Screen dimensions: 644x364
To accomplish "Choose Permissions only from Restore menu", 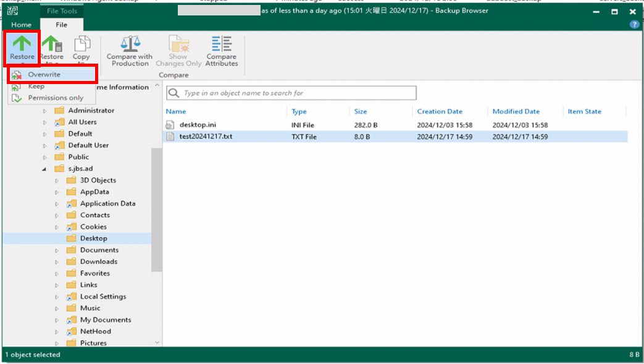I will coord(52,98).
